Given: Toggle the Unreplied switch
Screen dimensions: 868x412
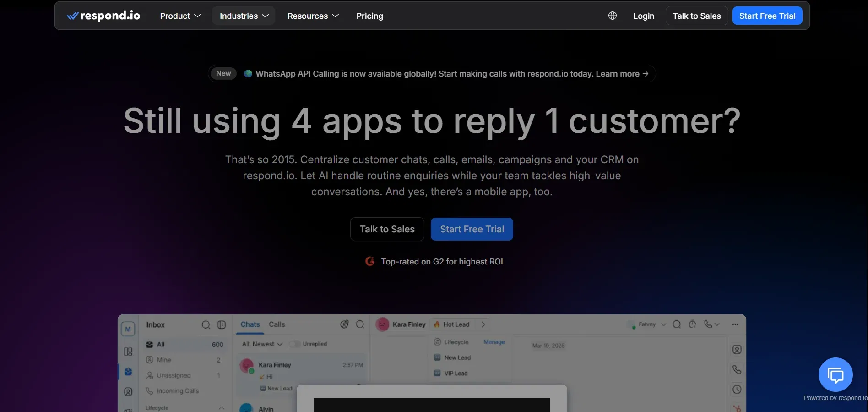Looking at the screenshot, I should coord(295,344).
